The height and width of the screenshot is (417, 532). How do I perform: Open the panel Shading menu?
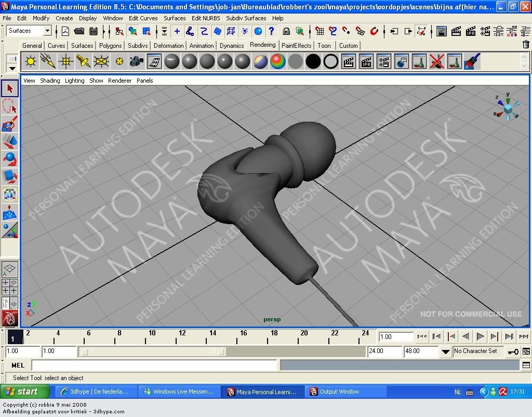click(x=50, y=81)
